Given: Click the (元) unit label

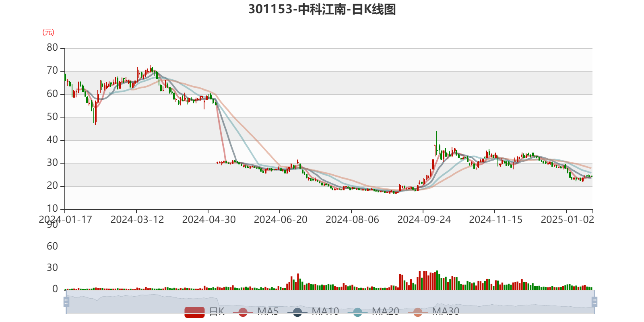Looking at the screenshot, I should point(48,32).
